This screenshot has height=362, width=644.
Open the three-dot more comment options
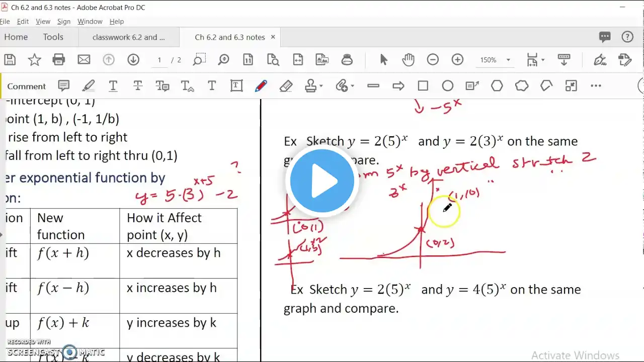click(x=596, y=86)
